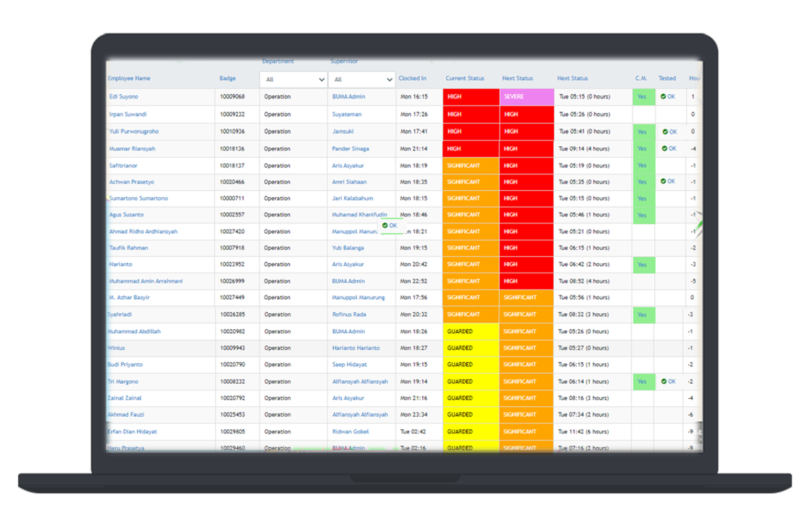Open employee M. Azhar Basyir

tap(129, 297)
